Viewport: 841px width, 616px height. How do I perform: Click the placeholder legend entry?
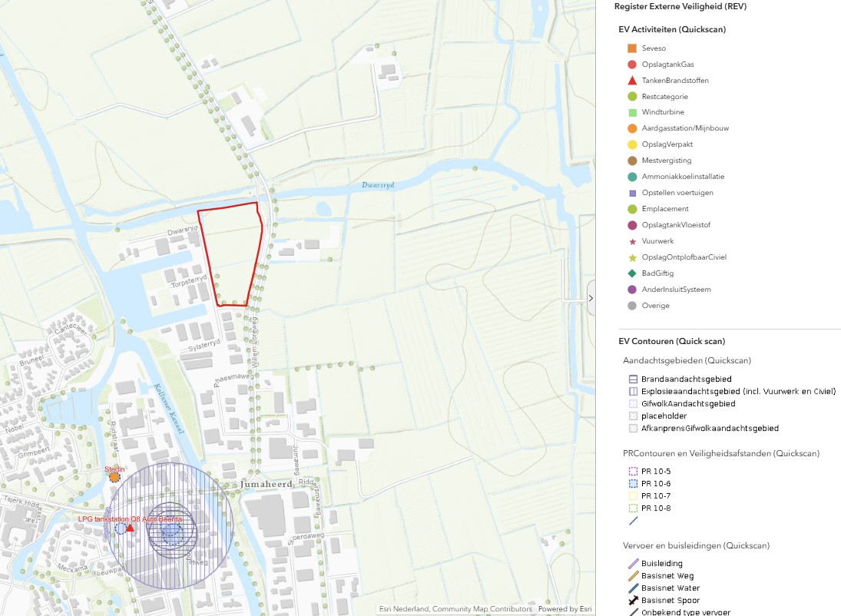(664, 416)
